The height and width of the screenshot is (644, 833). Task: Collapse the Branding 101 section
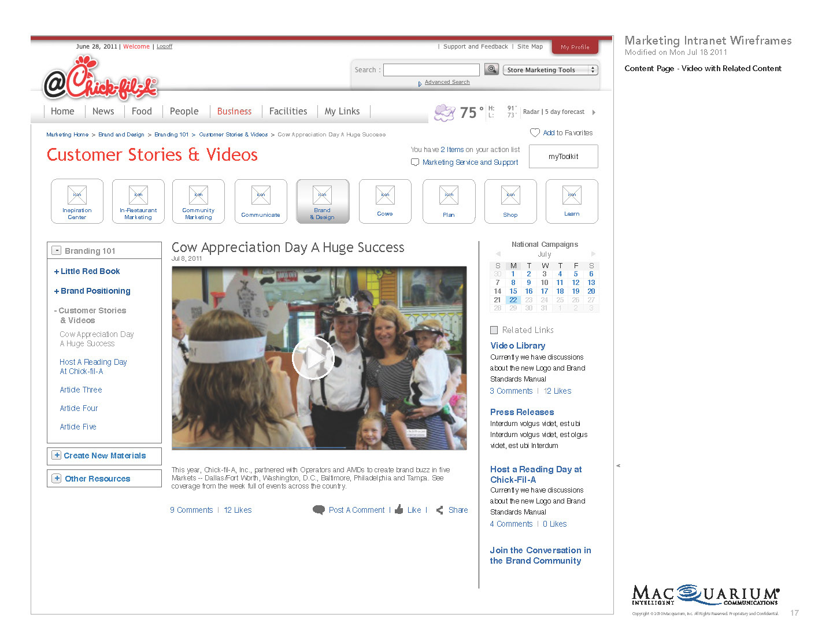click(57, 250)
